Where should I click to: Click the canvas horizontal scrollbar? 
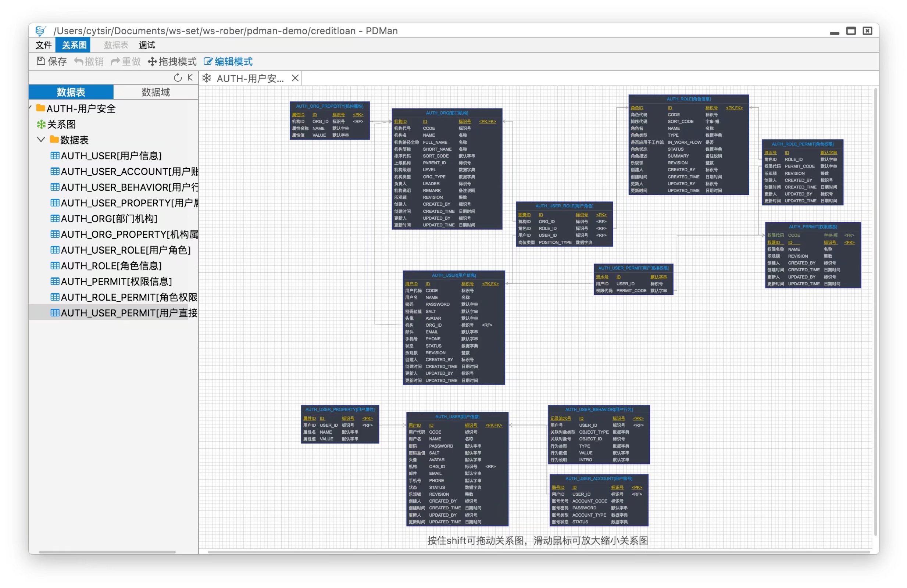(x=539, y=552)
